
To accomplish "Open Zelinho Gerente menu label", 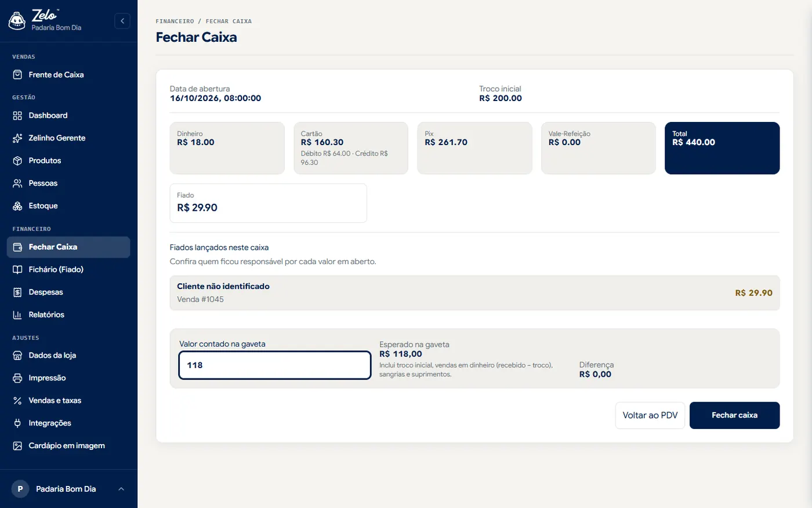I will click(57, 138).
